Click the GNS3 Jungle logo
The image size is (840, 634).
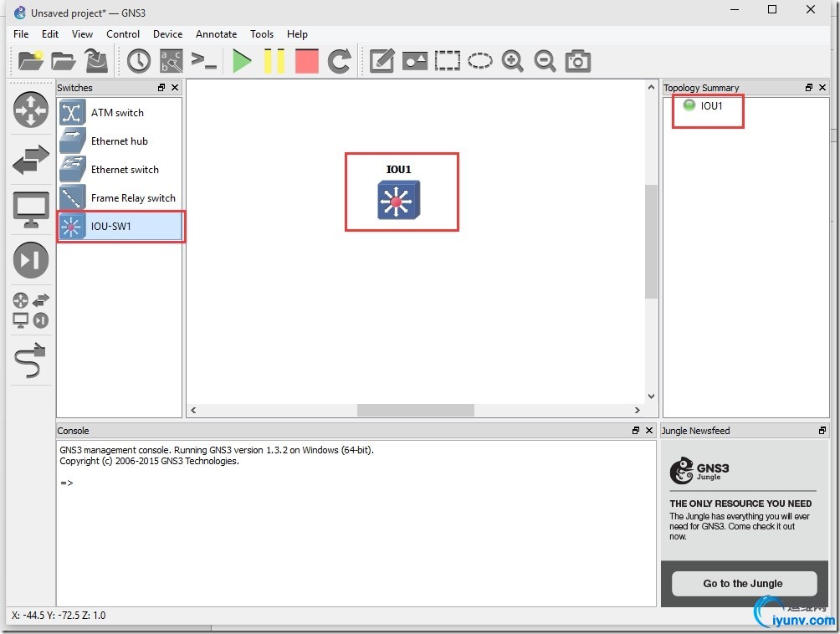pos(699,471)
